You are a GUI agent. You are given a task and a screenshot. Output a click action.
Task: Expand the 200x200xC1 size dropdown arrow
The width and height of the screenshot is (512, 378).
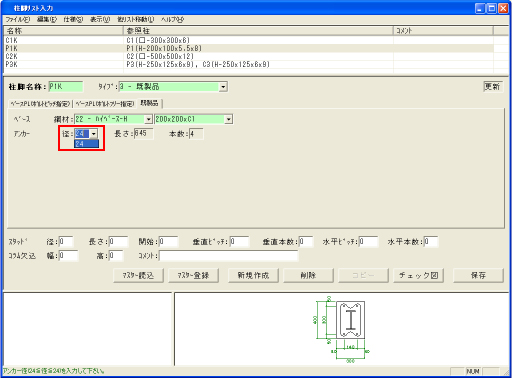click(228, 119)
